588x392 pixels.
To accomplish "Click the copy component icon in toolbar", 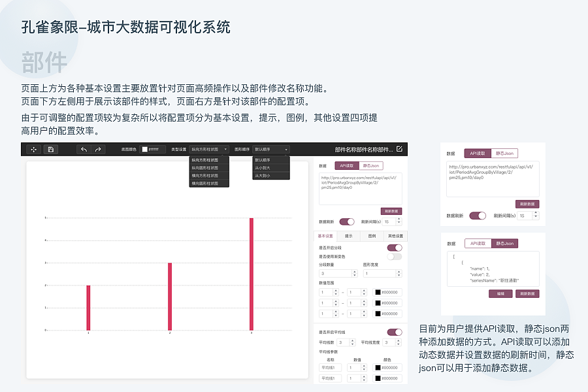I will click(50, 148).
